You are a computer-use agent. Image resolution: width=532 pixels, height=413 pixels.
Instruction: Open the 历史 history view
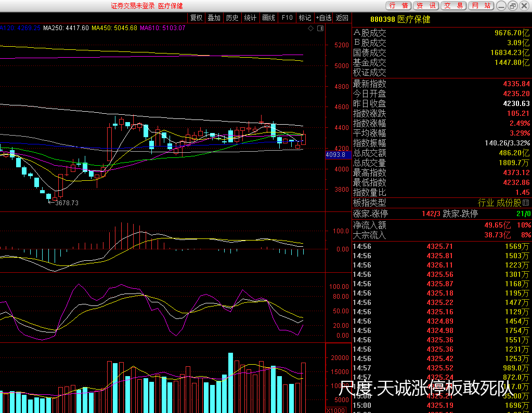coord(232,18)
